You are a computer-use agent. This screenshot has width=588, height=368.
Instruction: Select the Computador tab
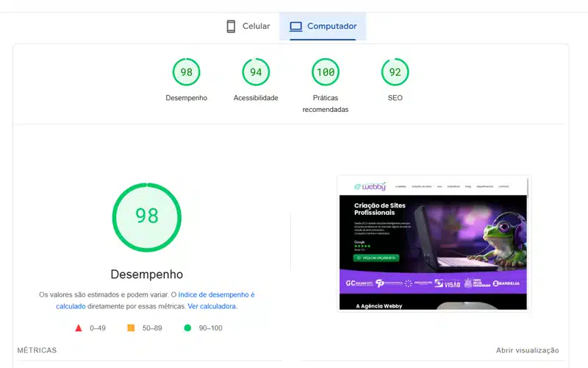tap(323, 26)
